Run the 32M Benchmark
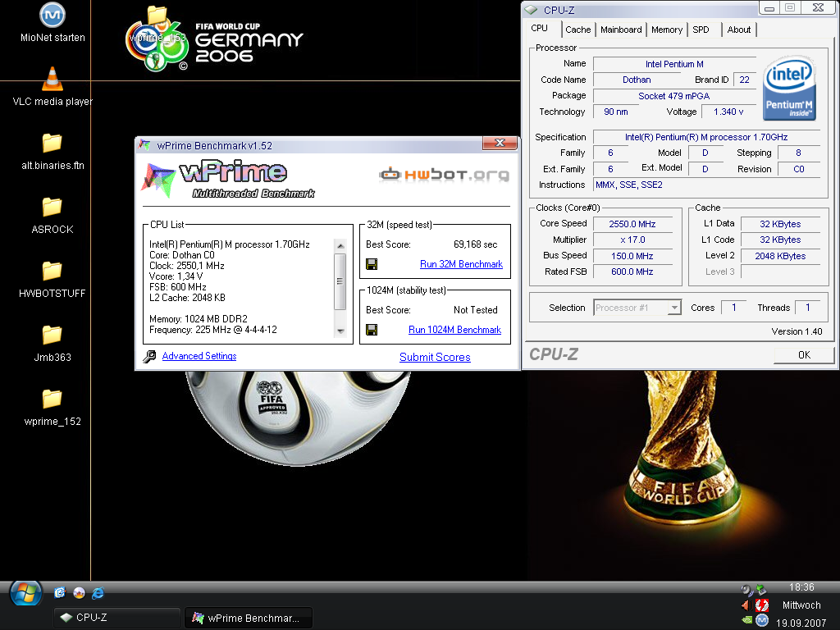Image resolution: width=840 pixels, height=630 pixels. click(461, 264)
